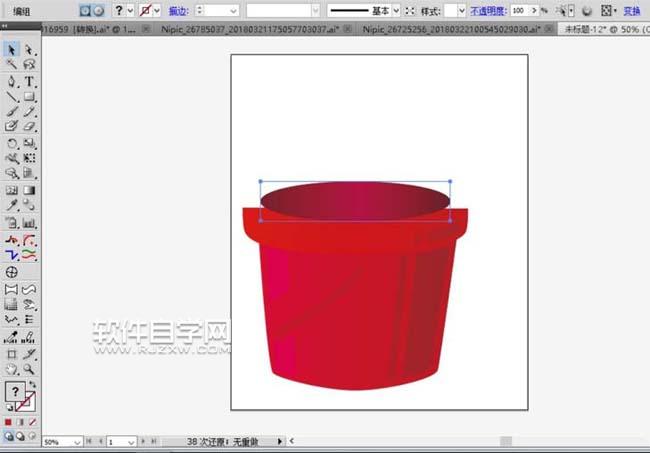Viewport: 650px width, 453px height.
Task: Open the 50% zoom level dropdown
Action: tap(76, 441)
